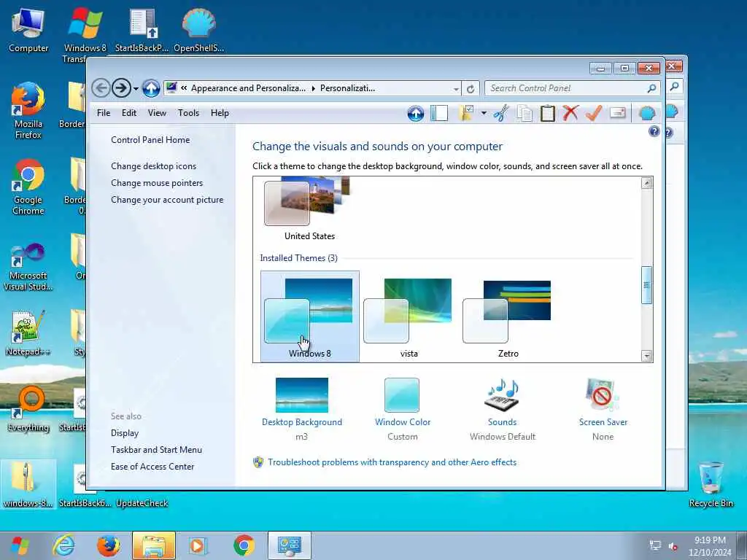Toggle the navigation pane toolbar icon
This screenshot has width=747, height=560.
[x=438, y=113]
